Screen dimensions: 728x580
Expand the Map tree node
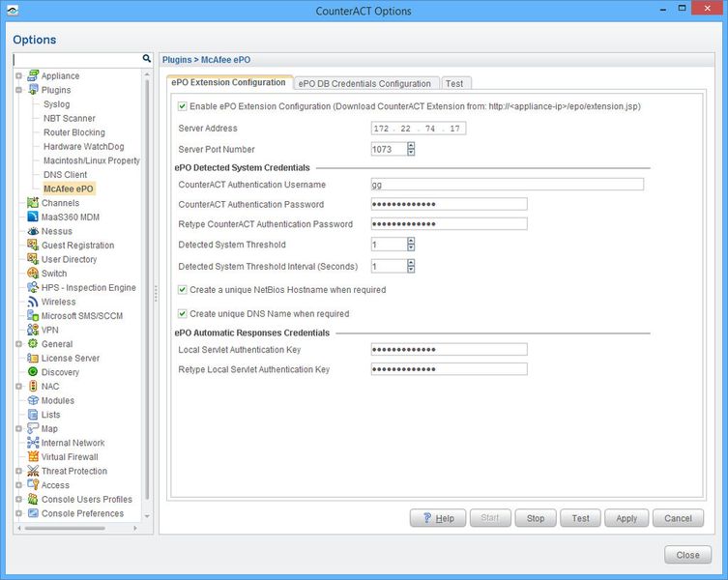pos(18,428)
